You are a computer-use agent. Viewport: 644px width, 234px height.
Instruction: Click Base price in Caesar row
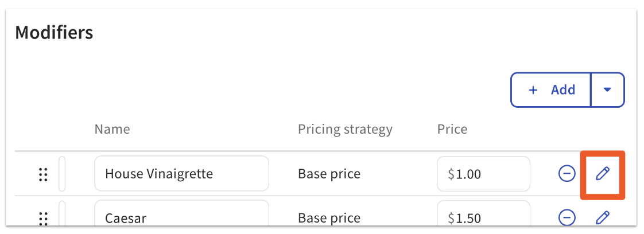click(329, 218)
